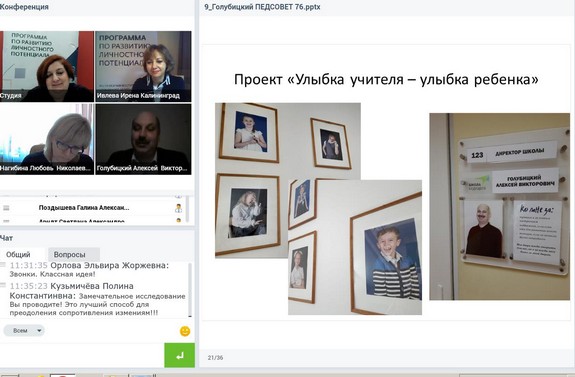Open the 'Всем' recipient dropdown
This screenshot has height=377, width=575.
24,330
